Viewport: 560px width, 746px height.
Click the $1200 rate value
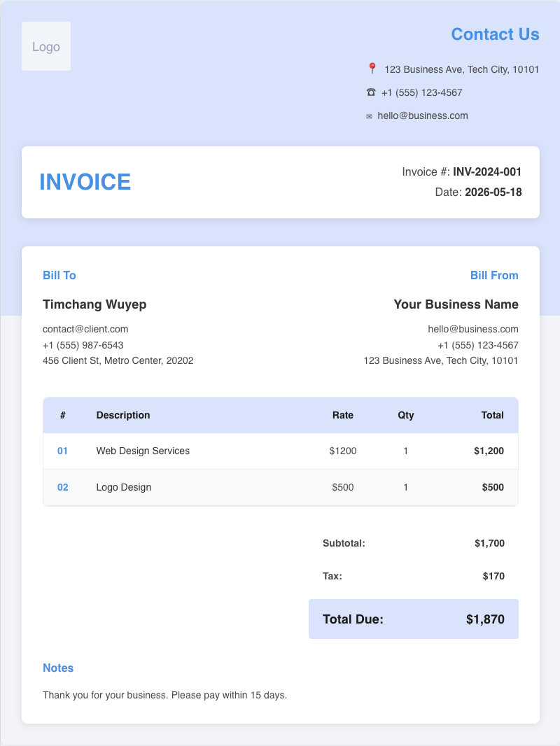tap(342, 451)
